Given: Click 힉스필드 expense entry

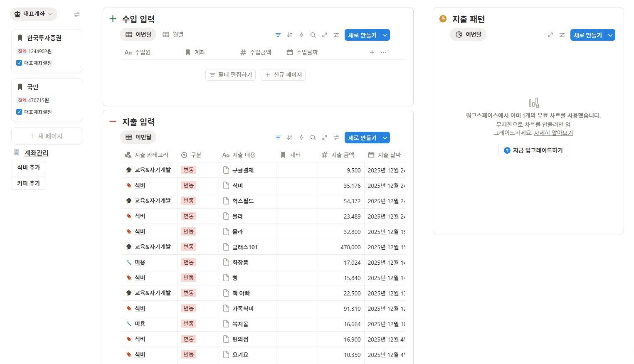Looking at the screenshot, I should (243, 201).
